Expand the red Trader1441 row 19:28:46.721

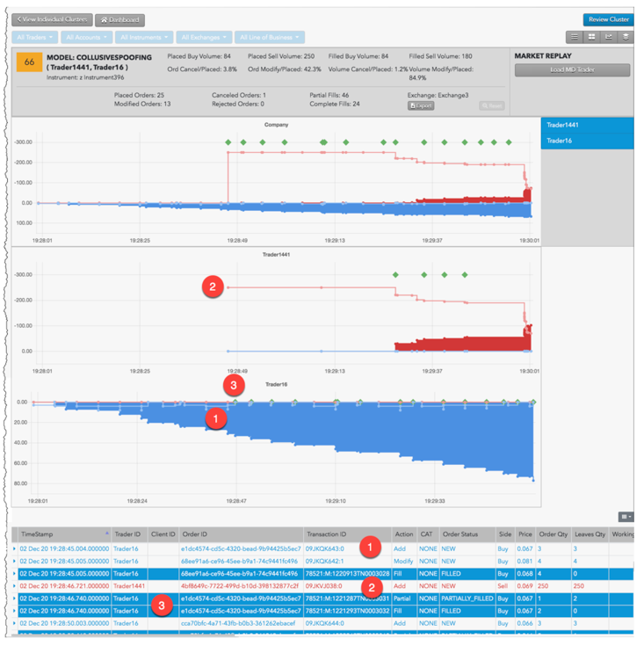pos(14,586)
